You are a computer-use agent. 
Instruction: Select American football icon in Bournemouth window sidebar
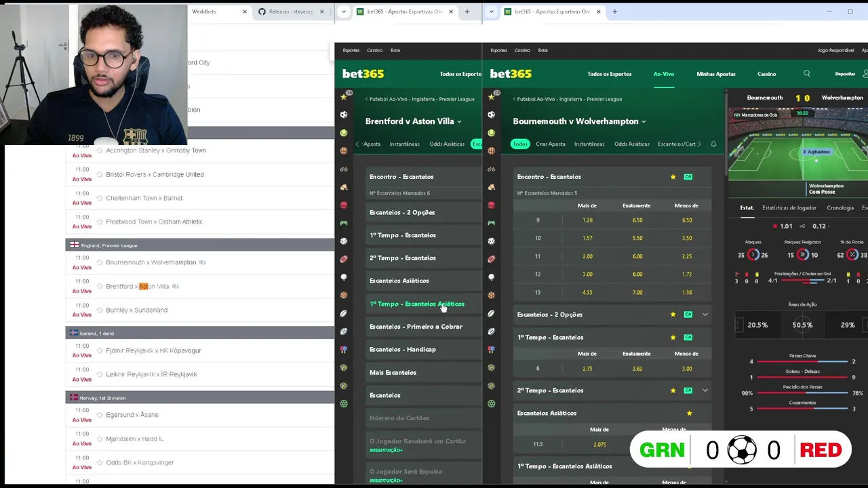pyautogui.click(x=491, y=259)
